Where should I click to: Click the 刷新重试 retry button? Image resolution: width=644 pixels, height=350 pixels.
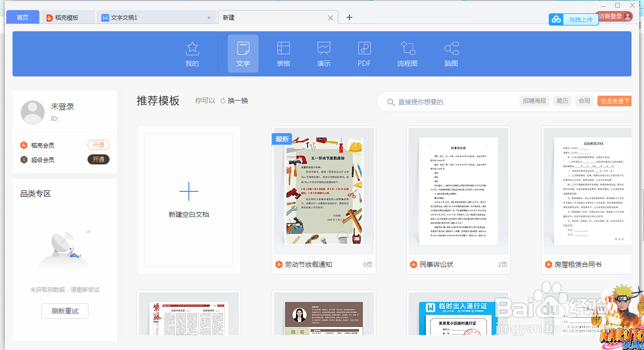tap(64, 311)
